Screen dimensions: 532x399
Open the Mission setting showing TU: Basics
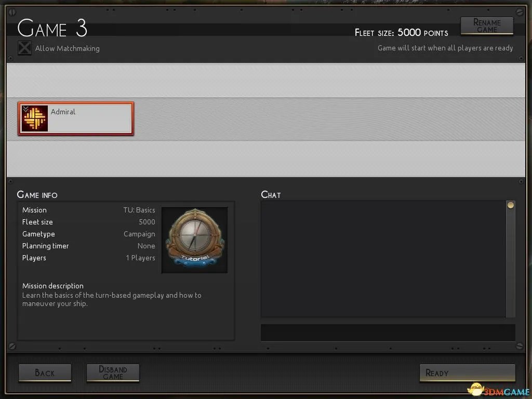[139, 210]
